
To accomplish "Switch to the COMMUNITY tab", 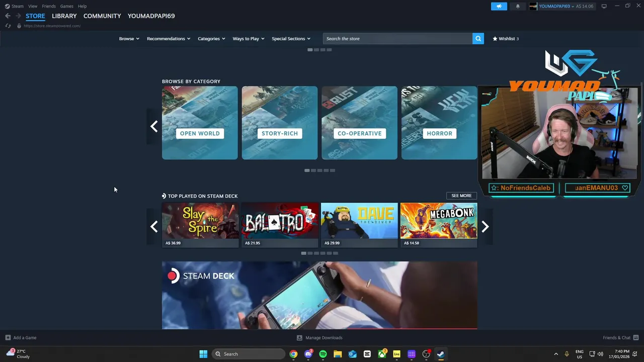I will (102, 16).
